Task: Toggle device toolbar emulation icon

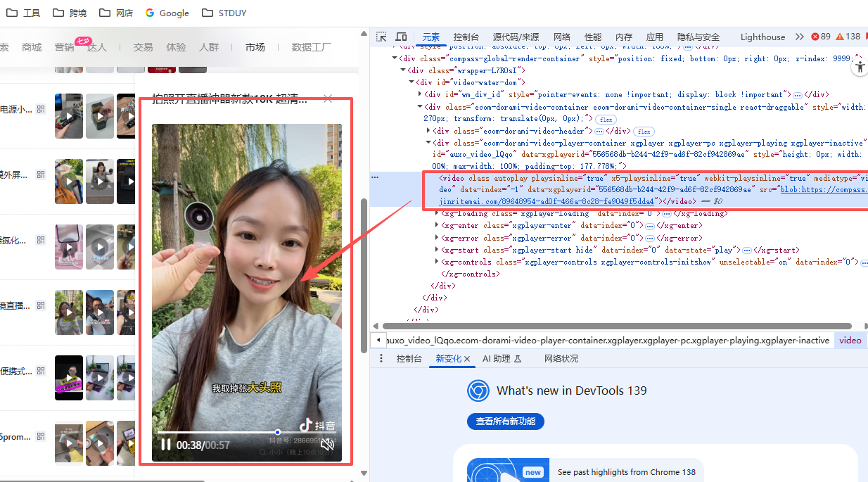Action: (401, 37)
